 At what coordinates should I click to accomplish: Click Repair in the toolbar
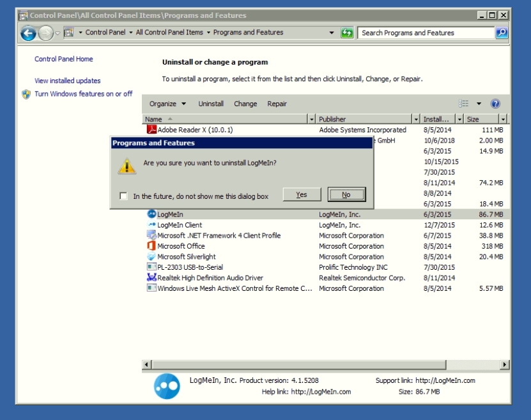click(277, 104)
